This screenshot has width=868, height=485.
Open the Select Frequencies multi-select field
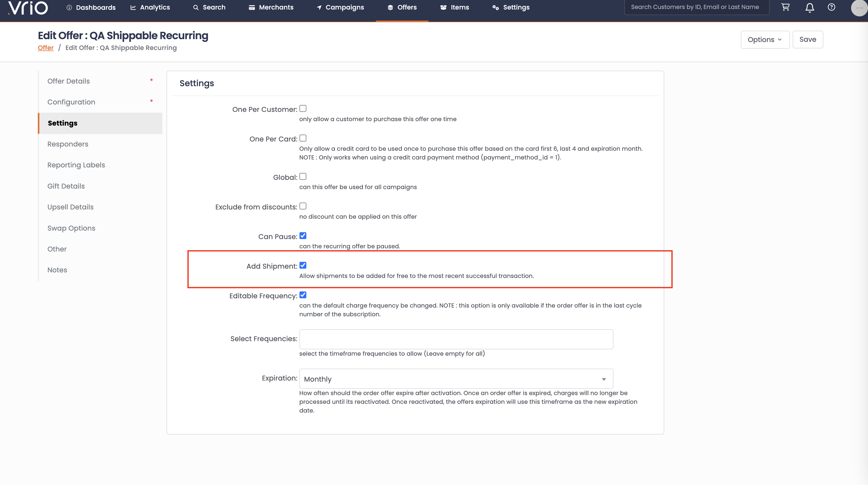[x=456, y=339]
